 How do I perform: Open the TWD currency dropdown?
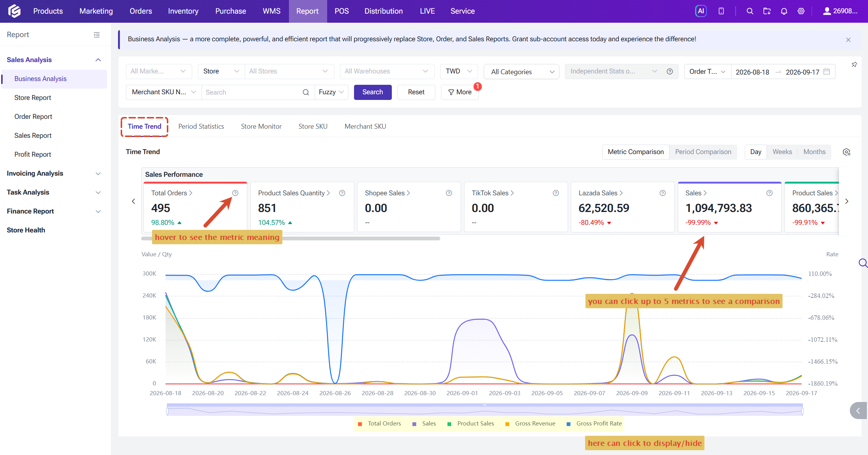click(x=459, y=71)
